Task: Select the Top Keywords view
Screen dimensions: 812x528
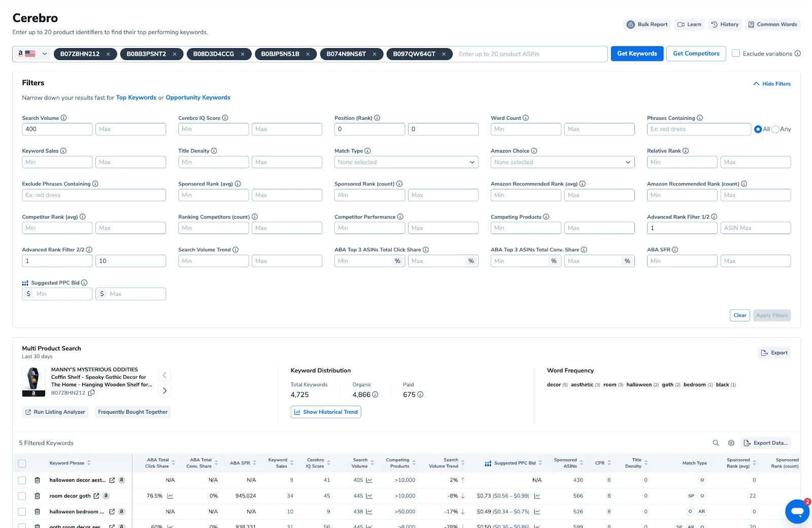Action: coord(136,97)
